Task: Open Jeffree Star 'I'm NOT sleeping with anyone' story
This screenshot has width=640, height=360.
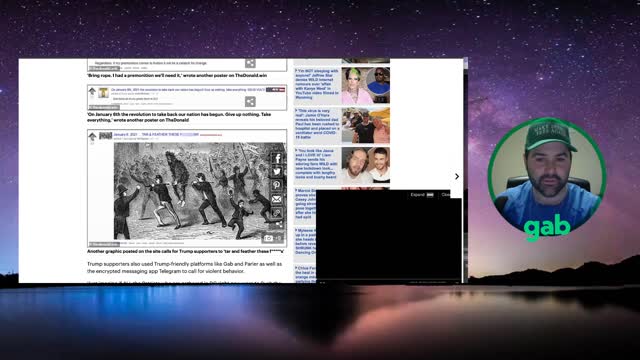Action: (x=317, y=84)
